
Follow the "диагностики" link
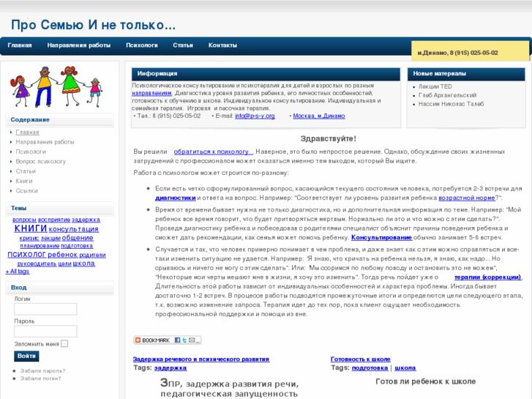176,198
